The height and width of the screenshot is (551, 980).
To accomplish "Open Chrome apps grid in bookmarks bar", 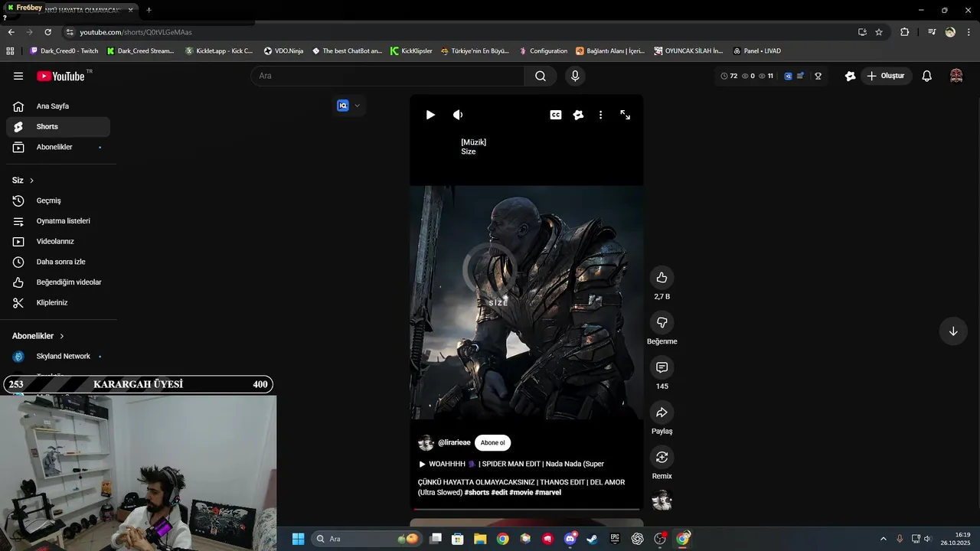I will coord(10,51).
